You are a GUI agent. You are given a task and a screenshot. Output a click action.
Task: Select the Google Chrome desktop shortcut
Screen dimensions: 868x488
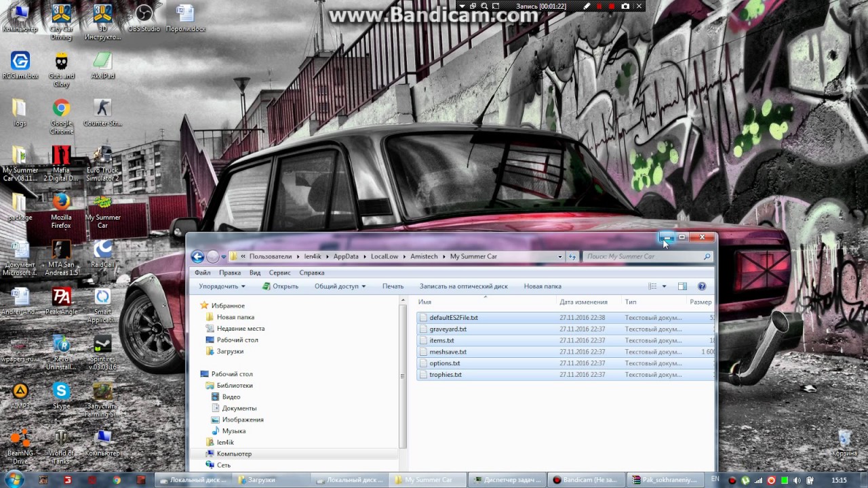pyautogui.click(x=61, y=117)
